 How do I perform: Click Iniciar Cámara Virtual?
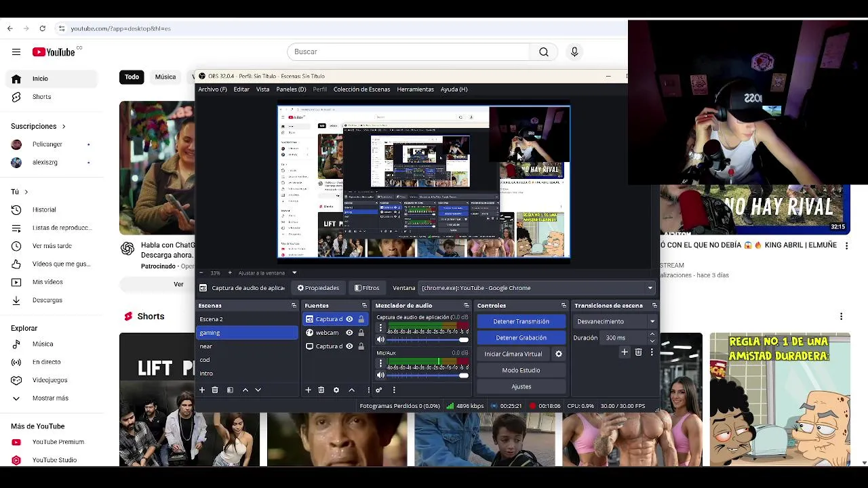513,354
